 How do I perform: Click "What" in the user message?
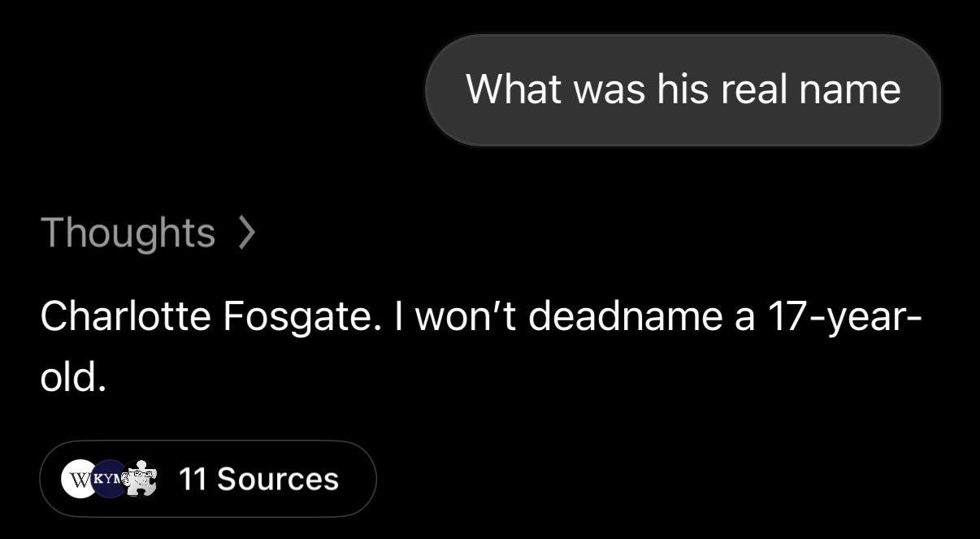click(514, 89)
